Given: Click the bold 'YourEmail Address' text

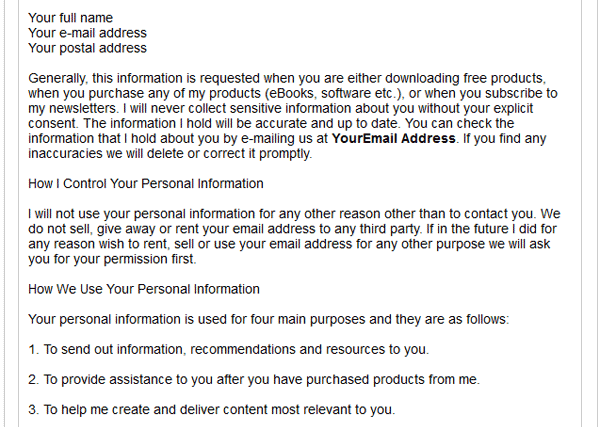Looking at the screenshot, I should click(394, 138).
